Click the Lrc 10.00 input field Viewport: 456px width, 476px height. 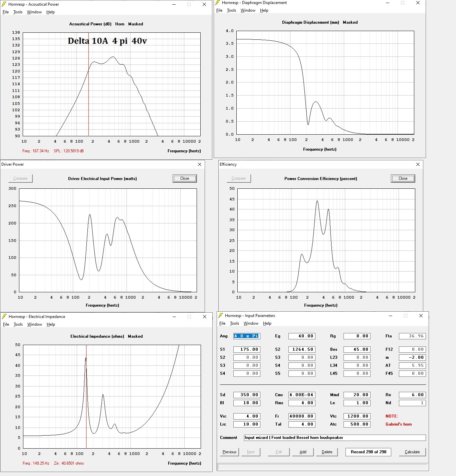tap(247, 424)
